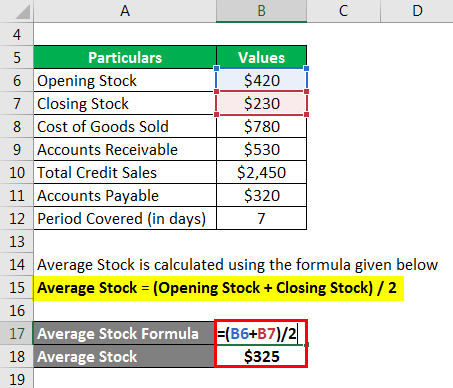This screenshot has width=453, height=388.
Task: Select row 13 header
Action: point(17,241)
